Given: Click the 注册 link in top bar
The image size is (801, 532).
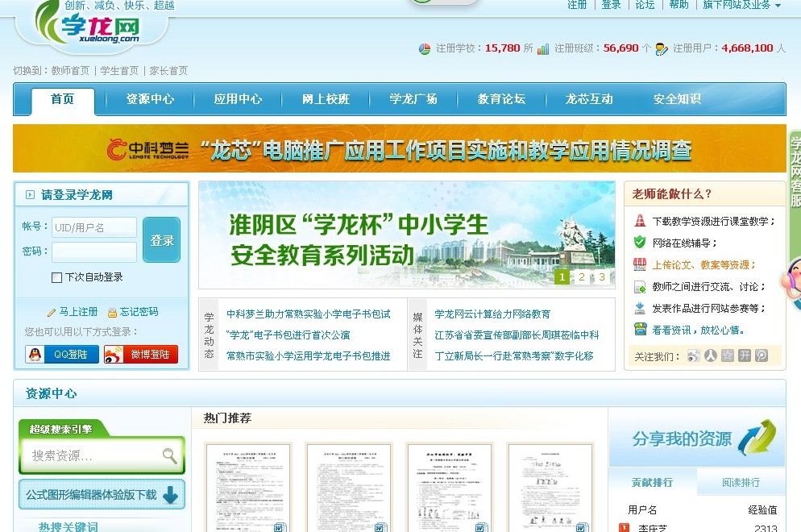Looking at the screenshot, I should tap(577, 5).
